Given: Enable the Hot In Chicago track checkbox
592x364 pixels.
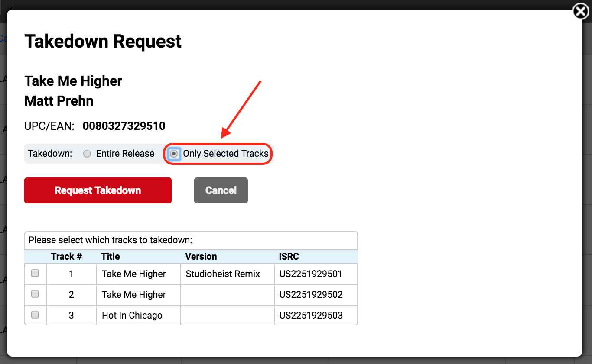Looking at the screenshot, I should point(35,315).
